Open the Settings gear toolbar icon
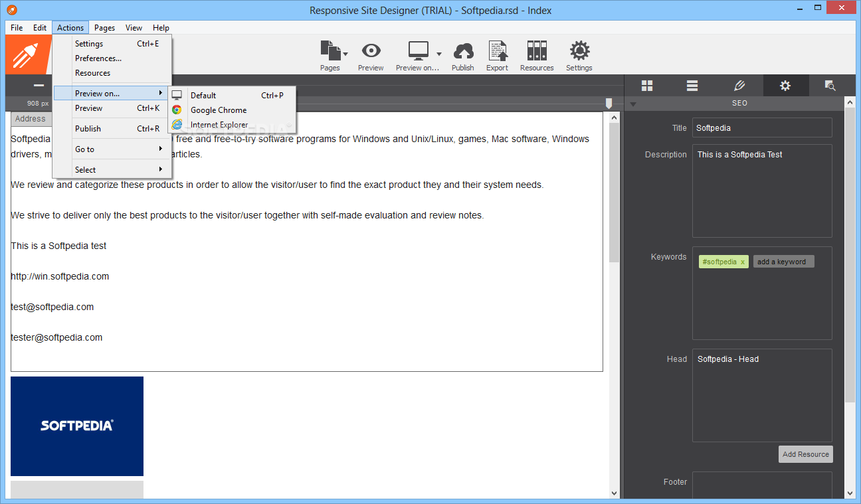861x504 pixels. click(579, 50)
